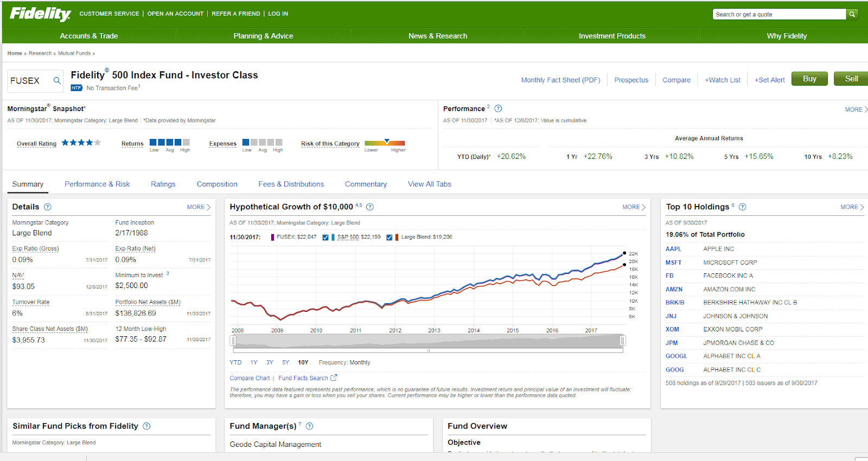This screenshot has height=461, width=868.
Task: Click the Fund Facts Search external link icon
Action: (334, 377)
